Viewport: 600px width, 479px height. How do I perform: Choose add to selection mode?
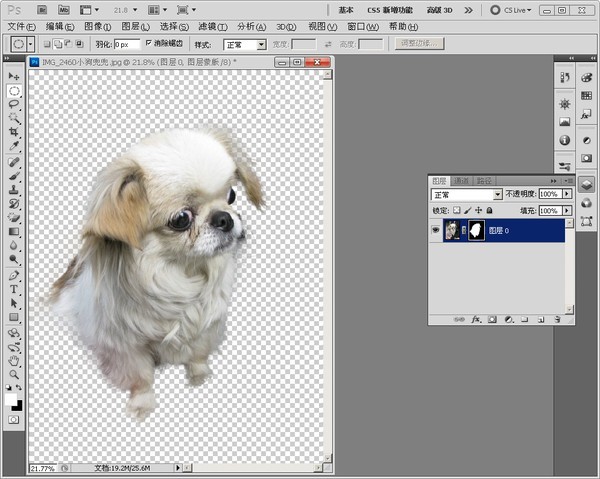58,44
